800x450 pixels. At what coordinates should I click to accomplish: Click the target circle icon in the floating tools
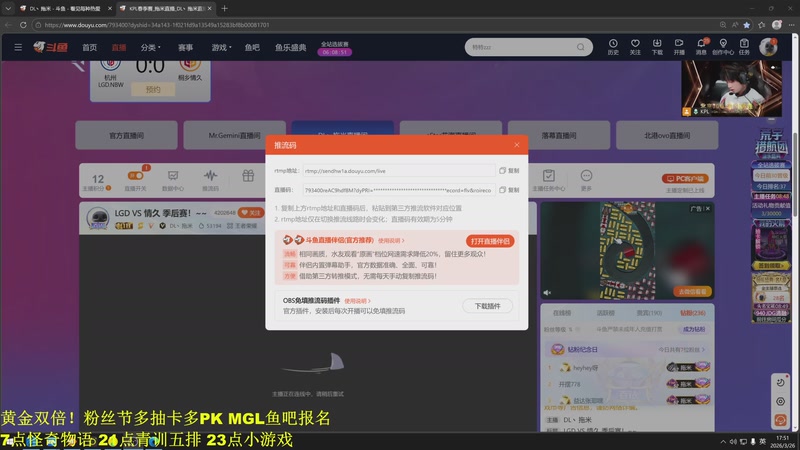click(x=780, y=402)
